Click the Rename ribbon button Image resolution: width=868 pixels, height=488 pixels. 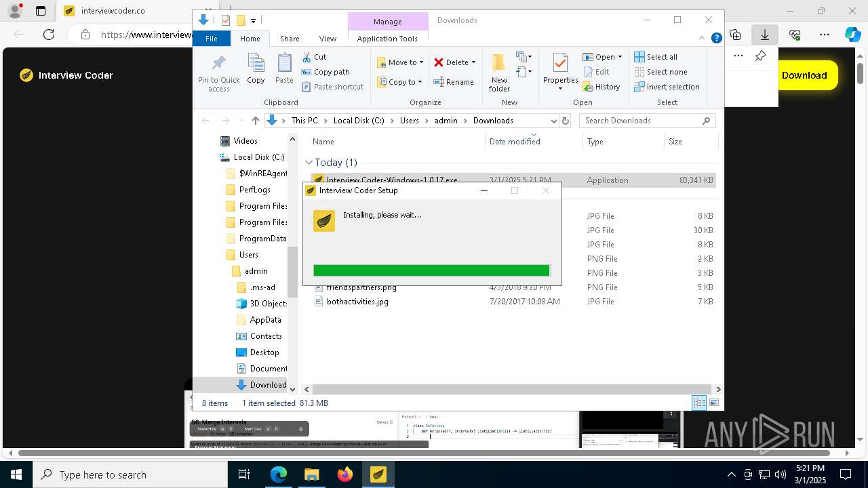tap(454, 82)
